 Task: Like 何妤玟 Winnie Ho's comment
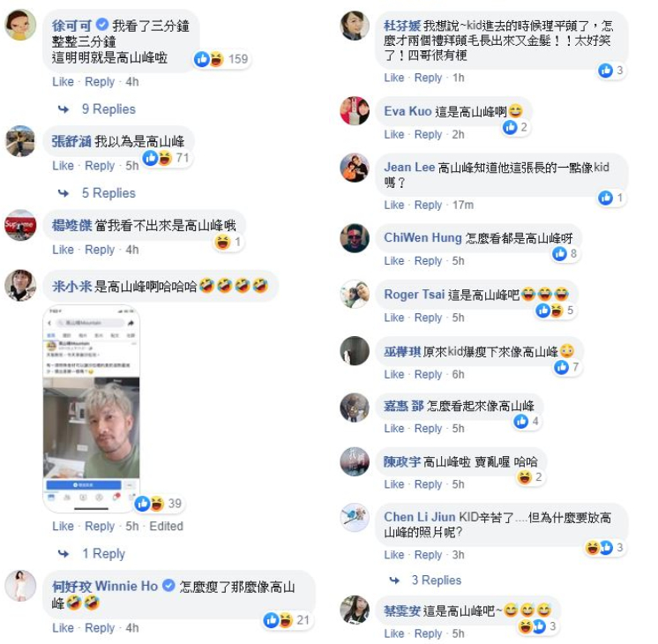tap(63, 627)
